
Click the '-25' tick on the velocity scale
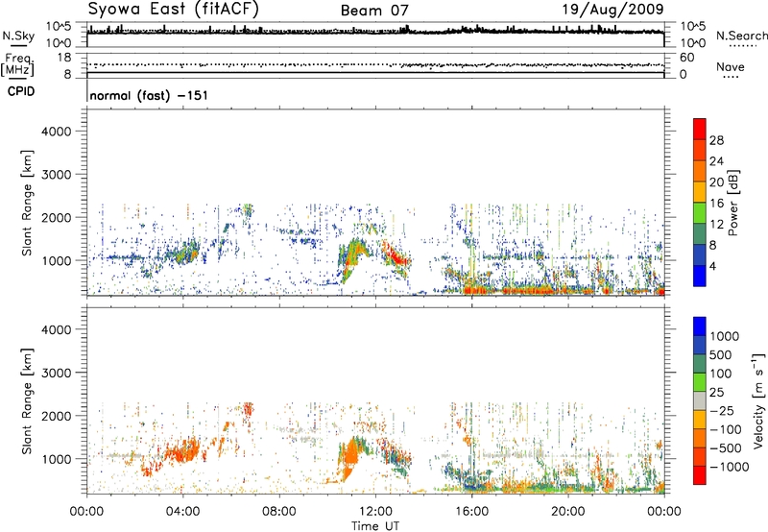[x=722, y=411]
